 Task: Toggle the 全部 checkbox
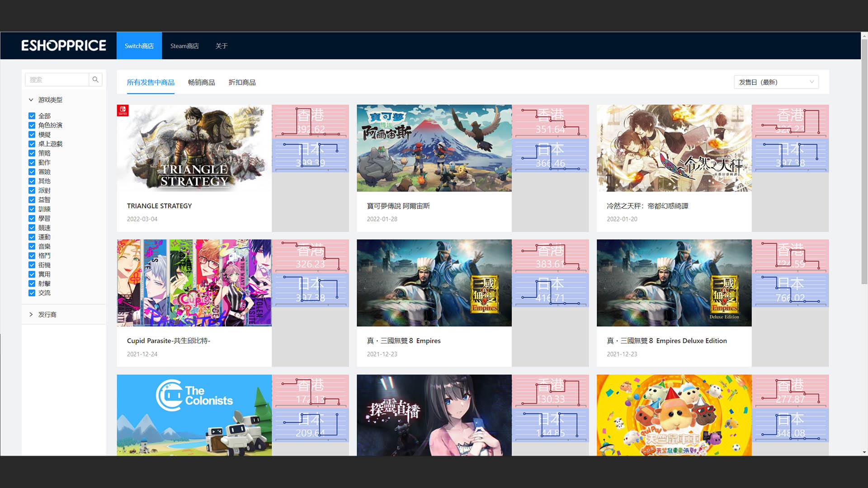coord(32,116)
